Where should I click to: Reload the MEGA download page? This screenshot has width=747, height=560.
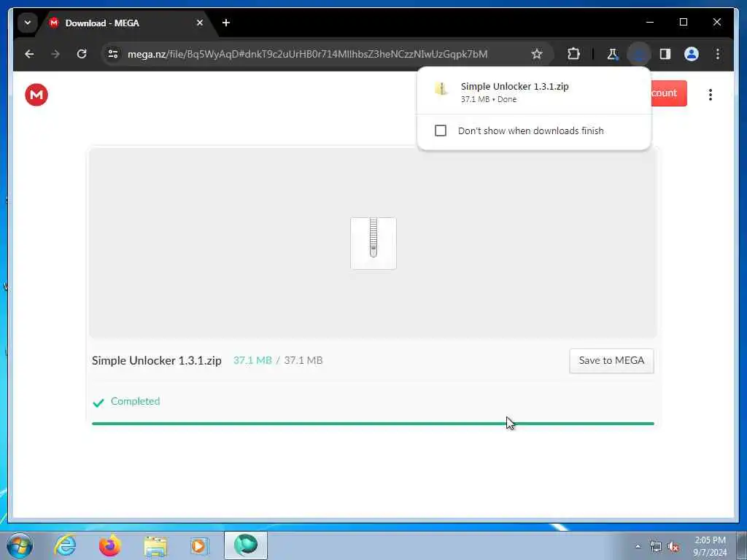click(x=82, y=54)
